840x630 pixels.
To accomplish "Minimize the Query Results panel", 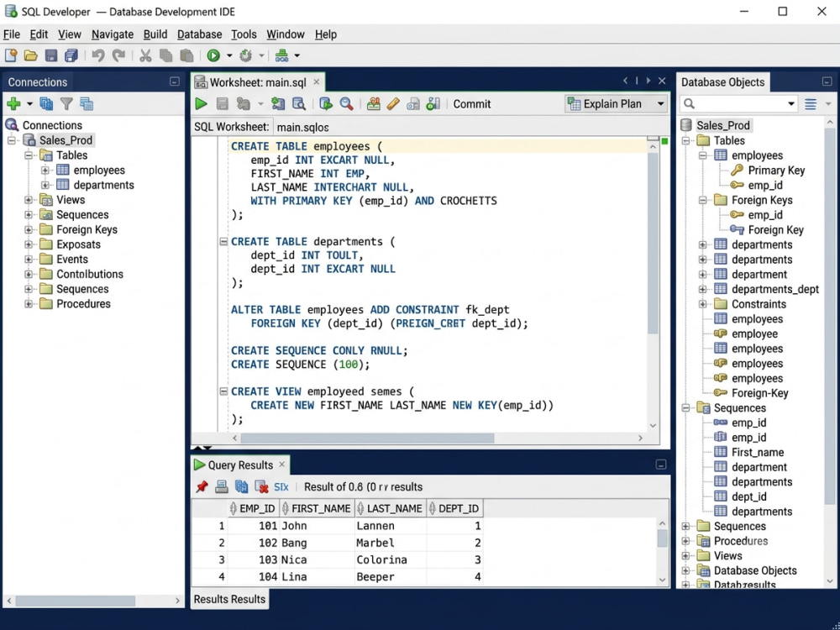I will pyautogui.click(x=661, y=465).
